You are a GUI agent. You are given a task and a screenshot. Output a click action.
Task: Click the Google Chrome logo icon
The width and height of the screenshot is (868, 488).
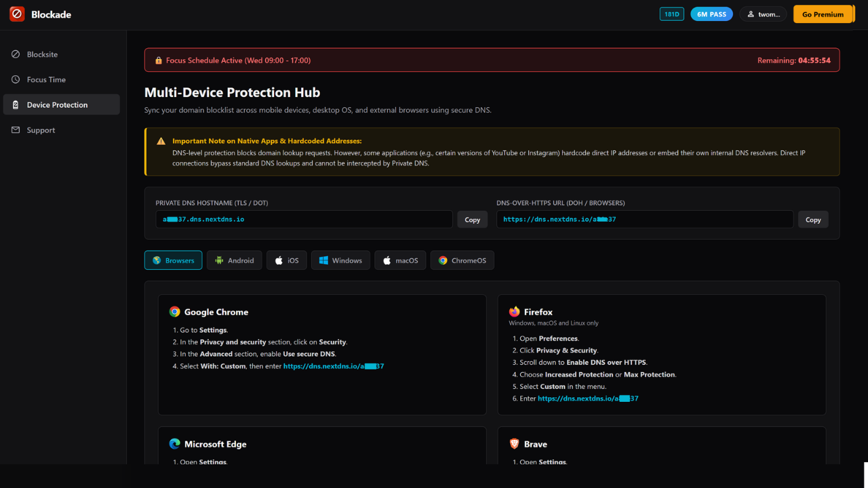pos(175,312)
